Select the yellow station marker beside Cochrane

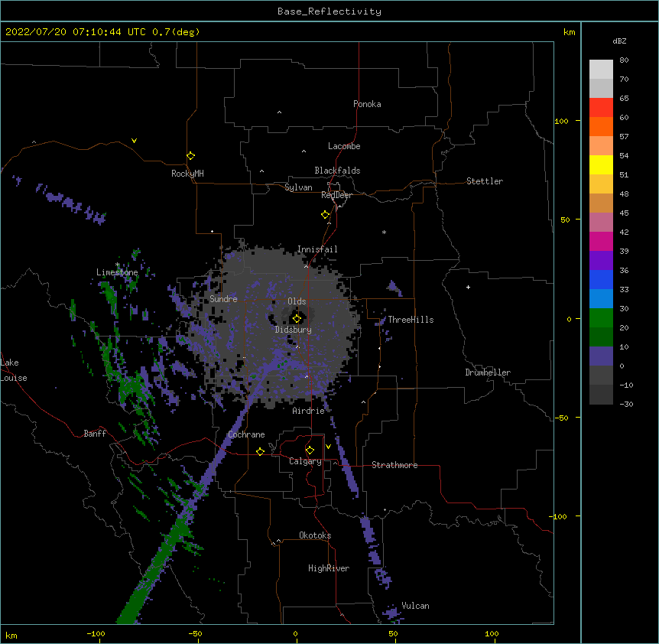[260, 451]
